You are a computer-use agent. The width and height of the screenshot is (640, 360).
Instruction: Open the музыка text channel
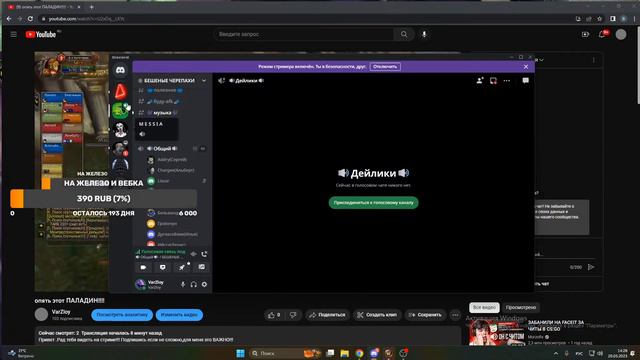pos(162,113)
